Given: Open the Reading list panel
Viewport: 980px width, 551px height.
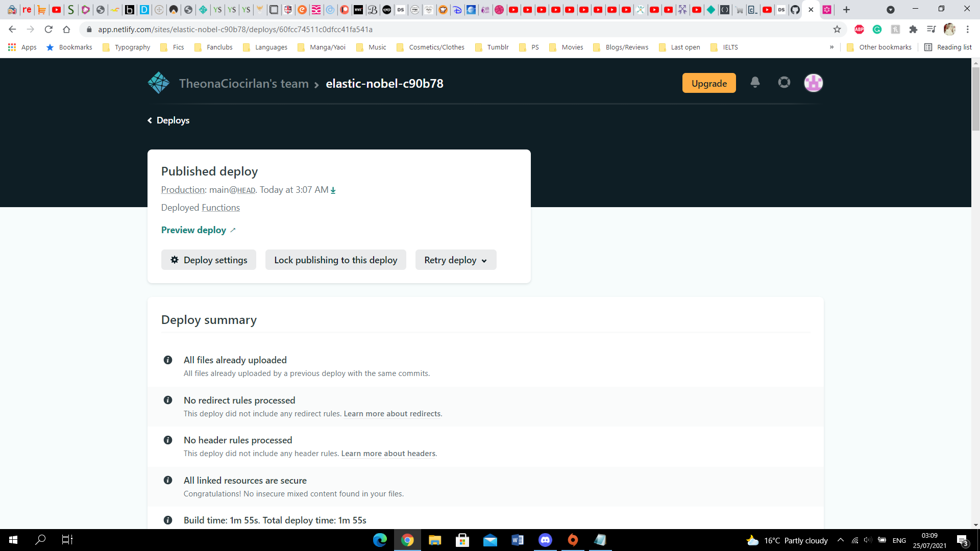Looking at the screenshot, I should pyautogui.click(x=948, y=47).
